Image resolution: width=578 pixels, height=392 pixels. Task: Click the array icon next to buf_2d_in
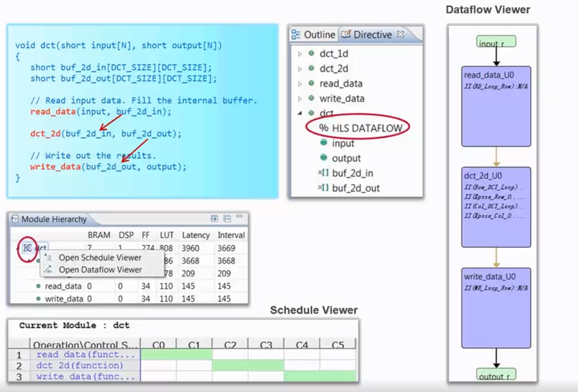click(x=324, y=173)
